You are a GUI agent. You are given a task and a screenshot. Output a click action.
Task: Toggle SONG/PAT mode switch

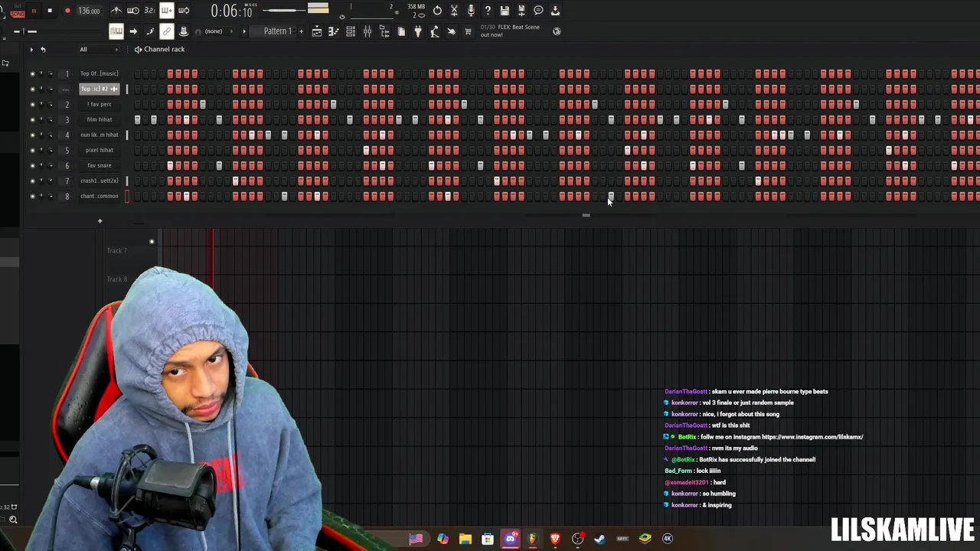click(17, 11)
